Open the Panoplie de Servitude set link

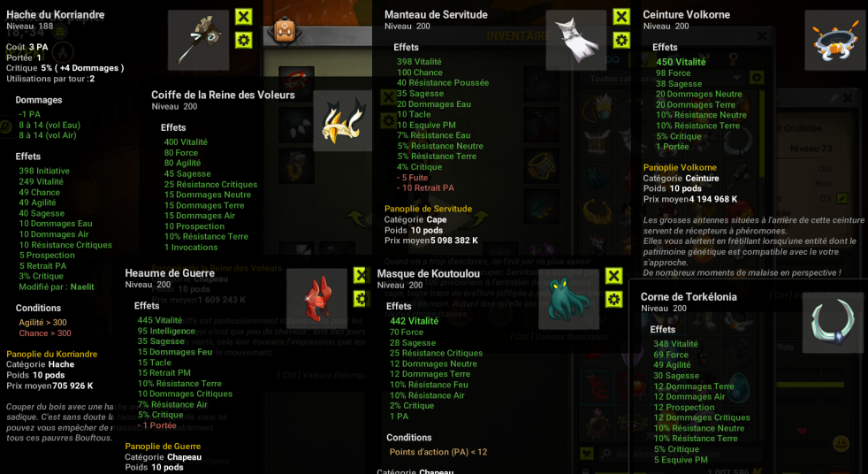click(429, 209)
